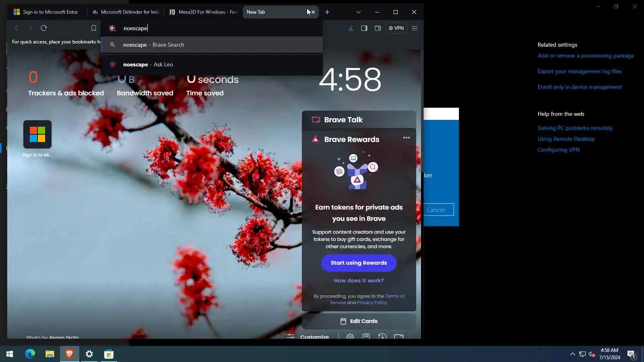
Task: Reload the current Brave page
Action: (x=44, y=28)
